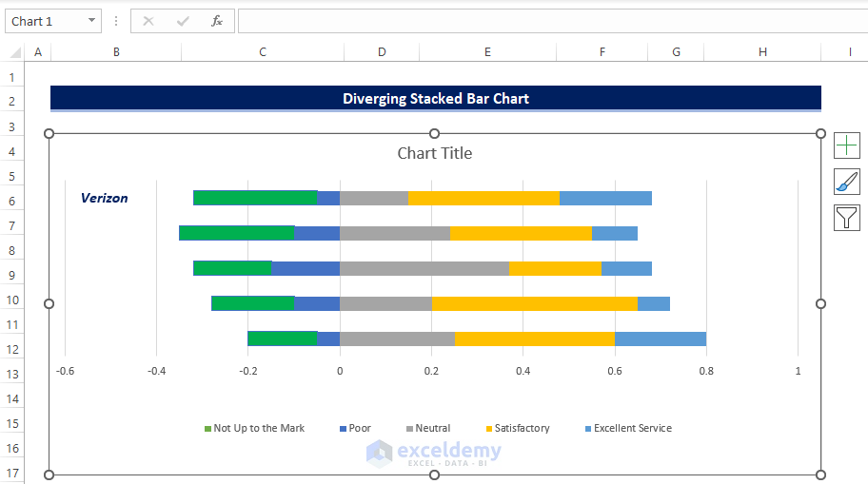
Task: Select the Verizon label in chart
Action: pos(104,199)
